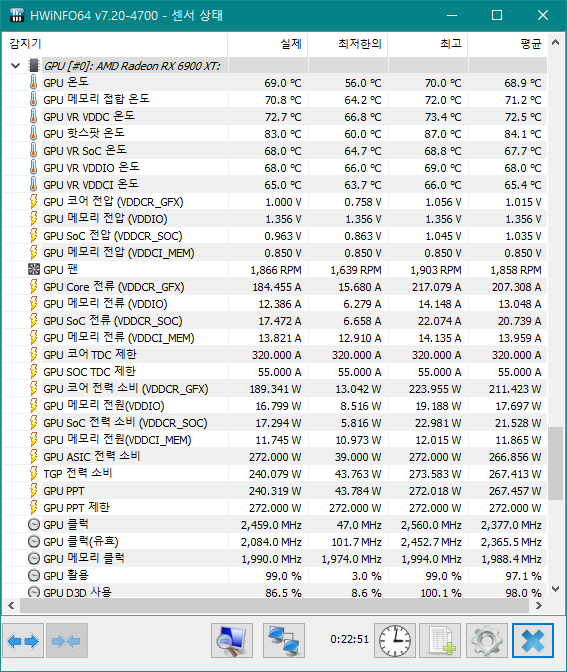
Task: Click the 2,560.0 MHz maximum clock value
Action: coord(431,525)
